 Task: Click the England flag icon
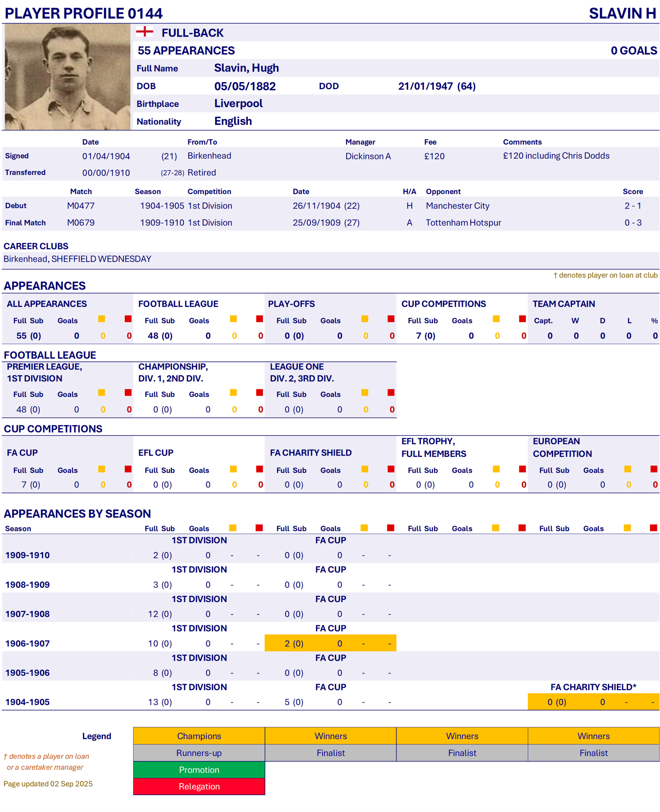pos(144,32)
